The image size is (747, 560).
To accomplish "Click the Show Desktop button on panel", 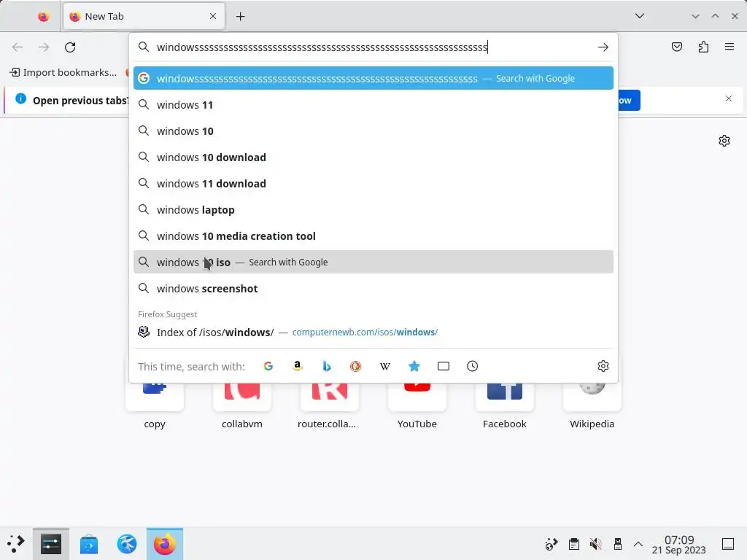I will click(x=728, y=544).
